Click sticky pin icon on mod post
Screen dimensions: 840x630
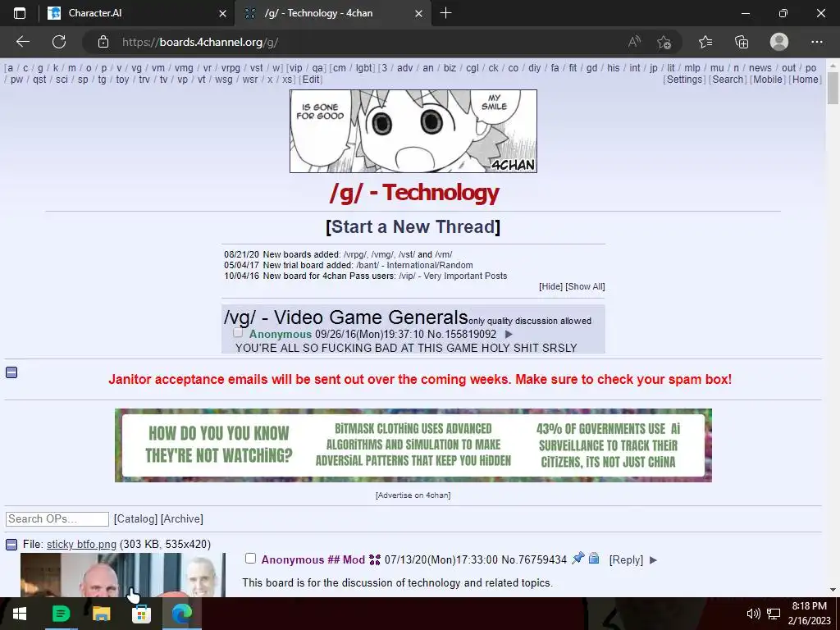[x=578, y=558]
